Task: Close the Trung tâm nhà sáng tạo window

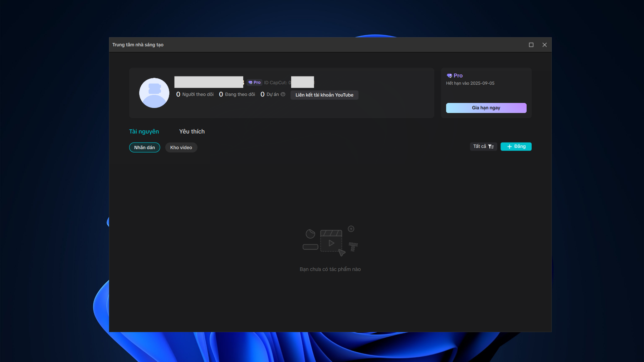Action: [544, 45]
